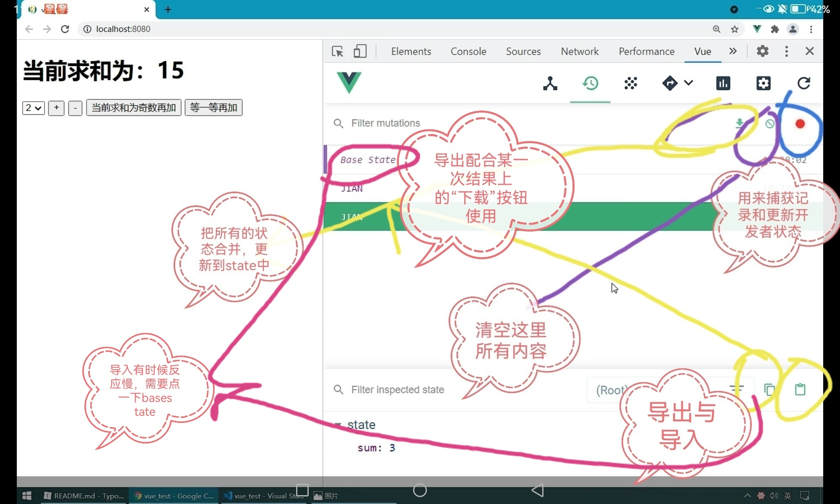The width and height of the screenshot is (840, 504).
Task: Click the import state clipboard icon
Action: pos(800,389)
